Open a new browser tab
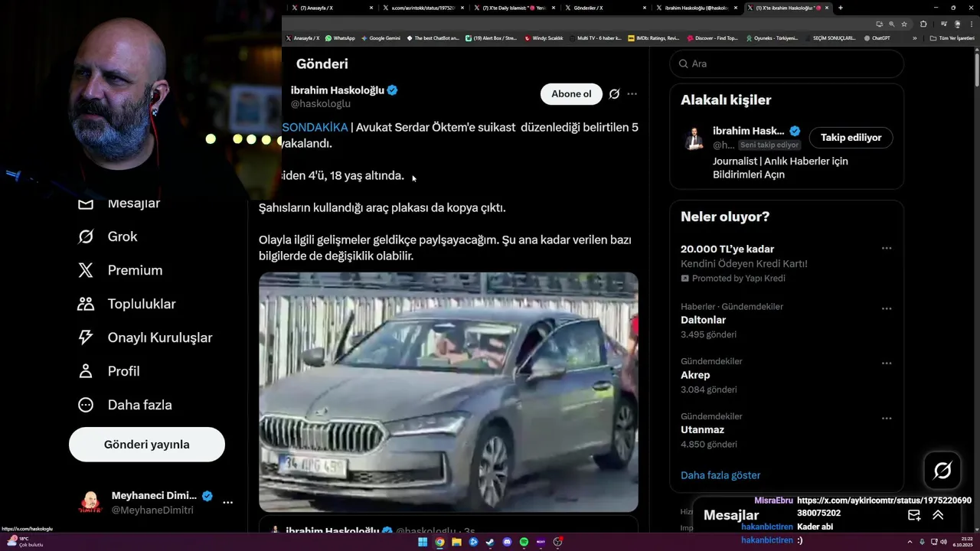 tap(841, 8)
